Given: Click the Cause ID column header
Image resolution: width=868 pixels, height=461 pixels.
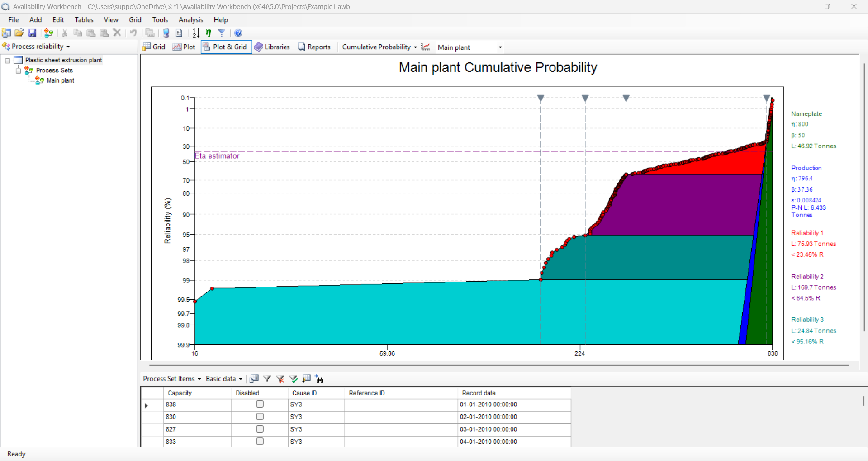Looking at the screenshot, I should click(x=316, y=393).
